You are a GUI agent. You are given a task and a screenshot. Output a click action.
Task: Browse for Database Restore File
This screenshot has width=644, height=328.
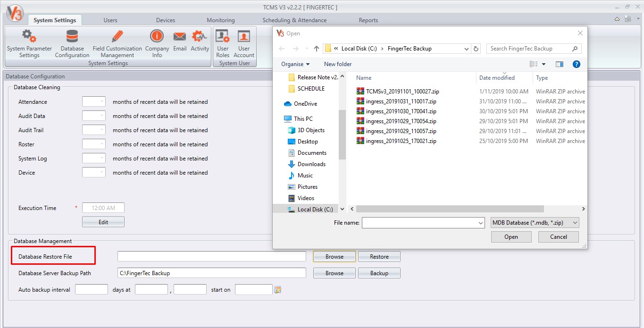(x=335, y=257)
